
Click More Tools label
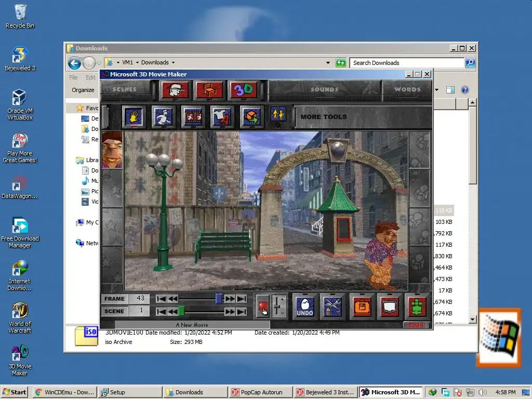coord(324,117)
